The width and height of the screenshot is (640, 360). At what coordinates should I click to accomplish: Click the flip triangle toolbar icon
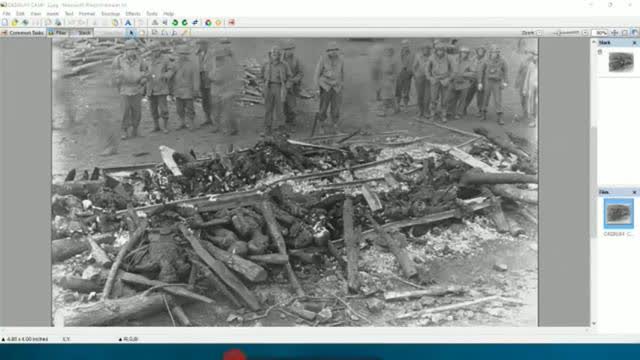(x=155, y=22)
